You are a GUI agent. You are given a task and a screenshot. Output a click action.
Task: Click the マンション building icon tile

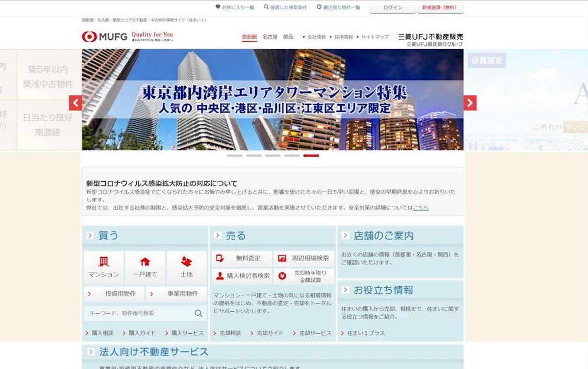tap(104, 267)
